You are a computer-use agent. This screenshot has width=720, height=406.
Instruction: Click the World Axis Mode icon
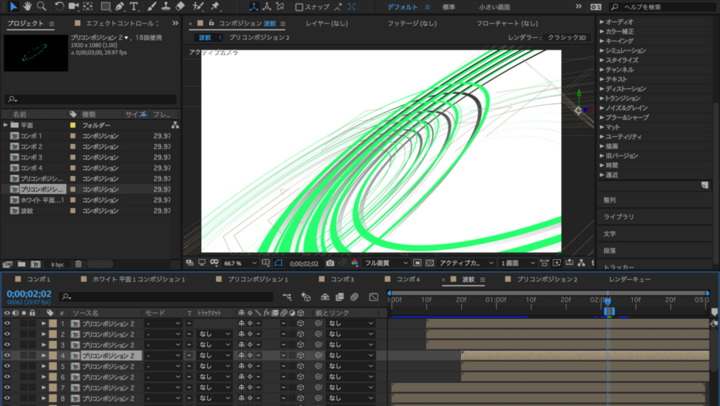pyautogui.click(x=267, y=7)
